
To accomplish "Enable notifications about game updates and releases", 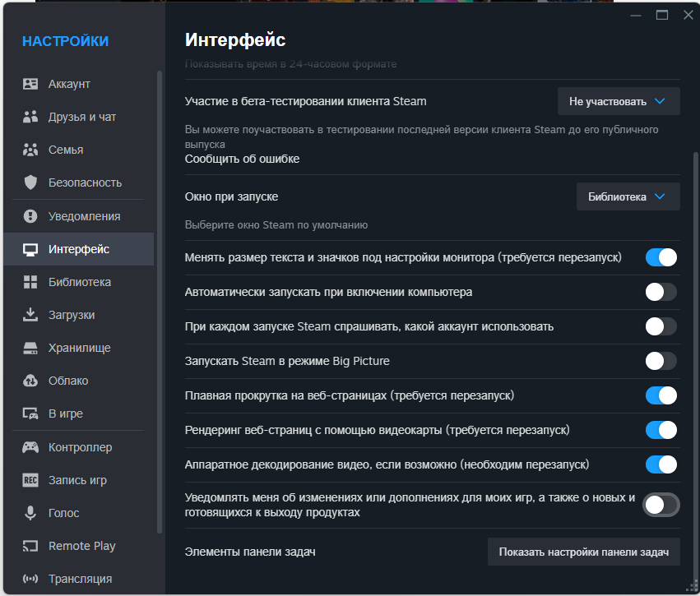I will (x=661, y=505).
